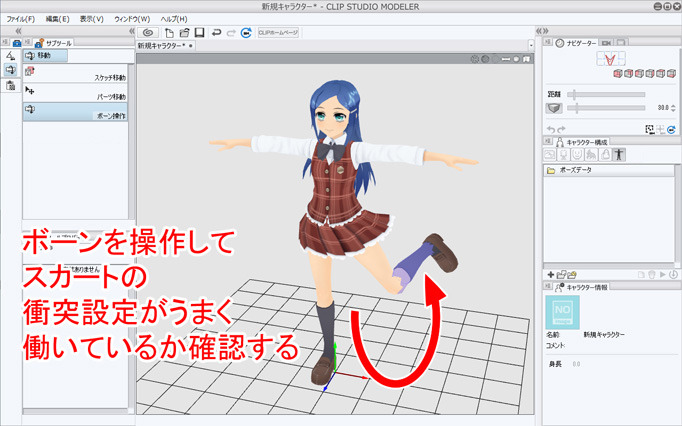Switch to the blue toolbox tool palette tab
The height and width of the screenshot is (426, 682).
17,43
